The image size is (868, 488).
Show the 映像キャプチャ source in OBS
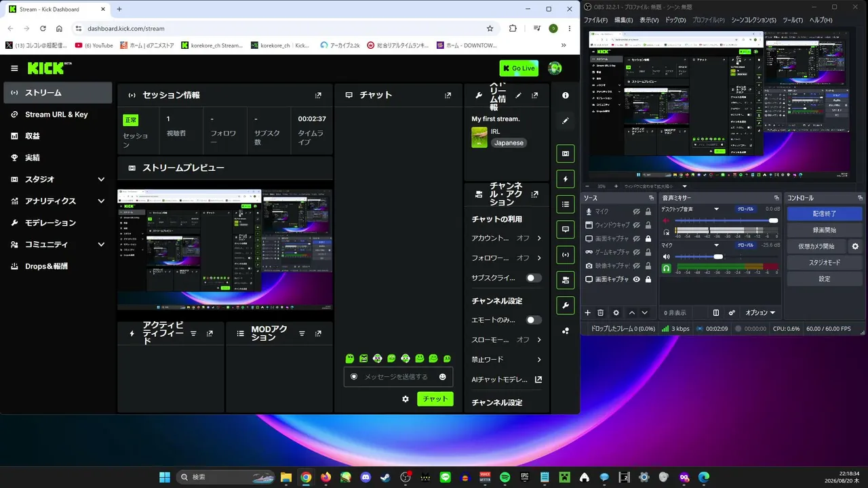coord(637,266)
